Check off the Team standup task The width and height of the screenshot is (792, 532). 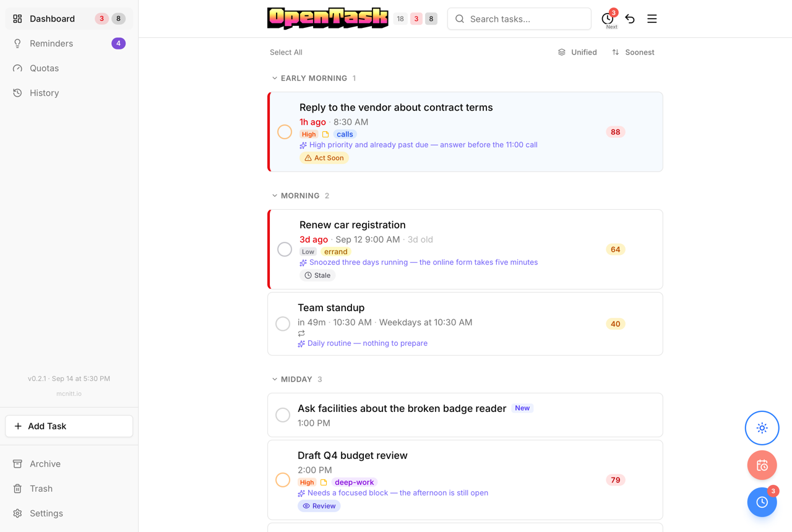pos(283,324)
